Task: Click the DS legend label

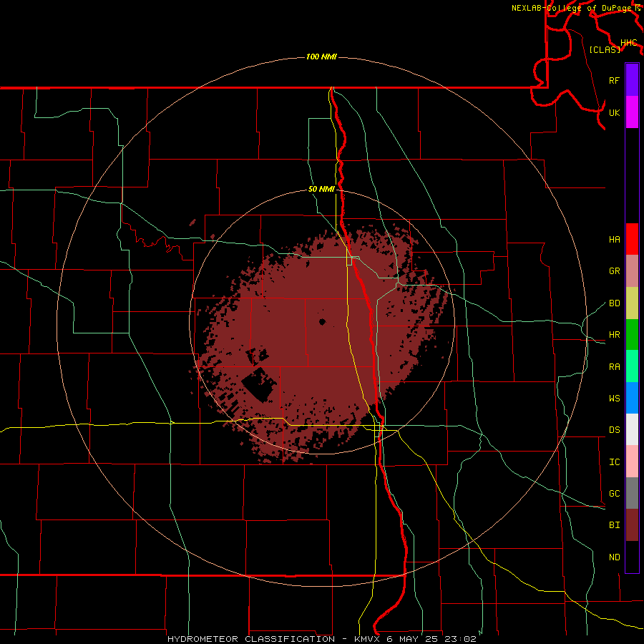Action: click(614, 429)
